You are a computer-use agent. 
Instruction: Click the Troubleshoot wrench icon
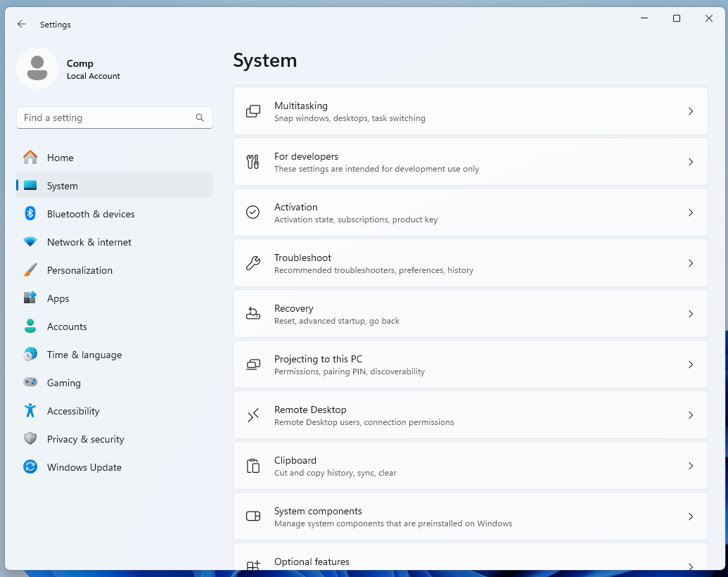click(x=253, y=263)
